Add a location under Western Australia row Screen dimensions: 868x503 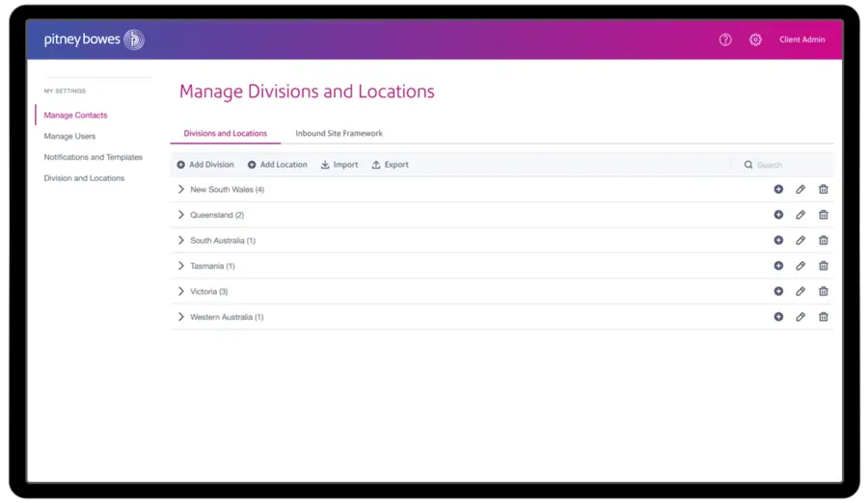point(778,317)
